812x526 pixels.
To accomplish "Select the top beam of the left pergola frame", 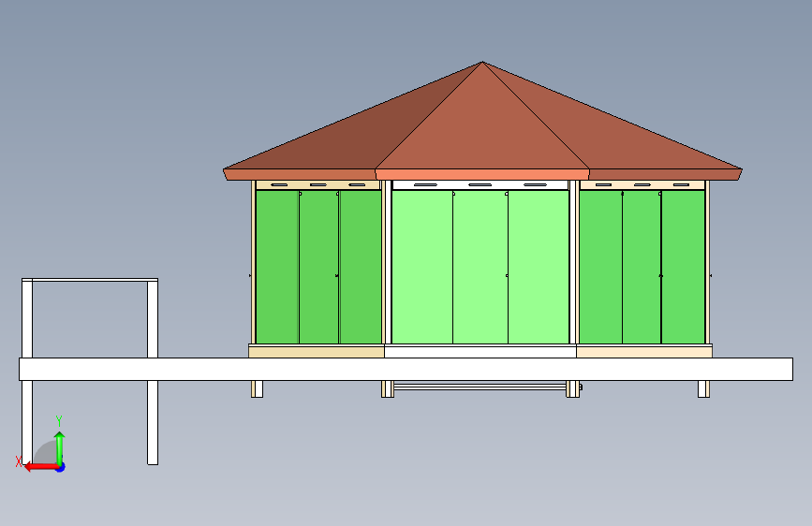I will (90, 280).
